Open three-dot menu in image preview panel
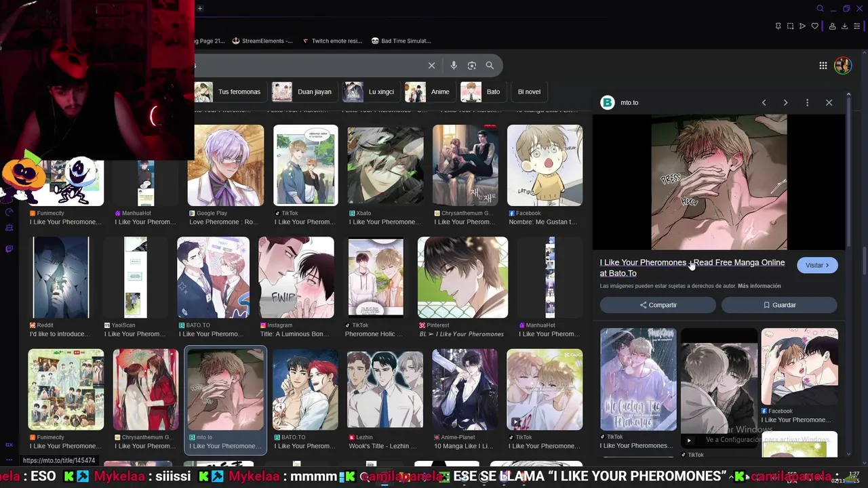Image resolution: width=868 pixels, height=488 pixels. 807,102
